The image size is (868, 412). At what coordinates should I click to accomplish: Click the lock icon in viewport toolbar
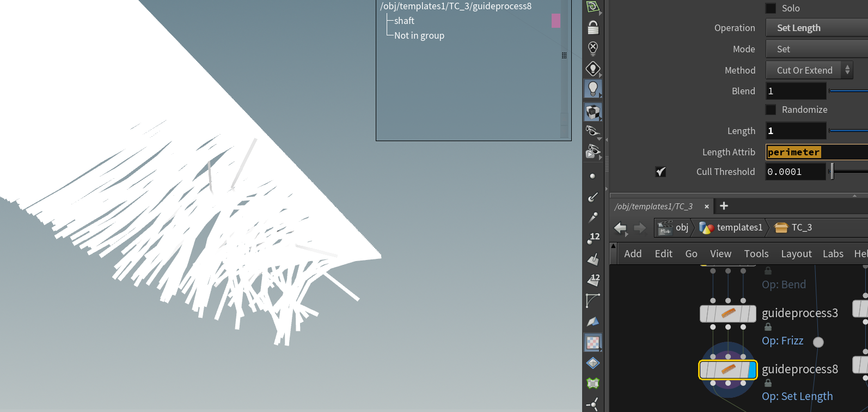pyautogui.click(x=593, y=28)
